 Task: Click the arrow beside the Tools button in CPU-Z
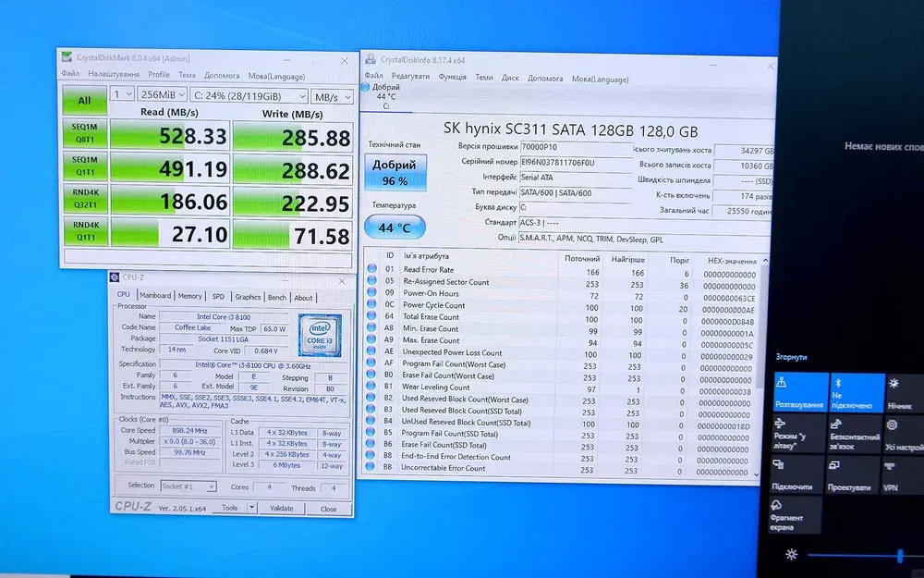tap(251, 507)
